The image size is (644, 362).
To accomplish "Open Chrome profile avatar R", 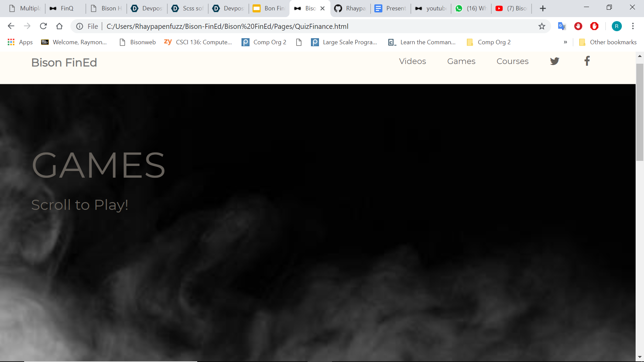I will [616, 26].
